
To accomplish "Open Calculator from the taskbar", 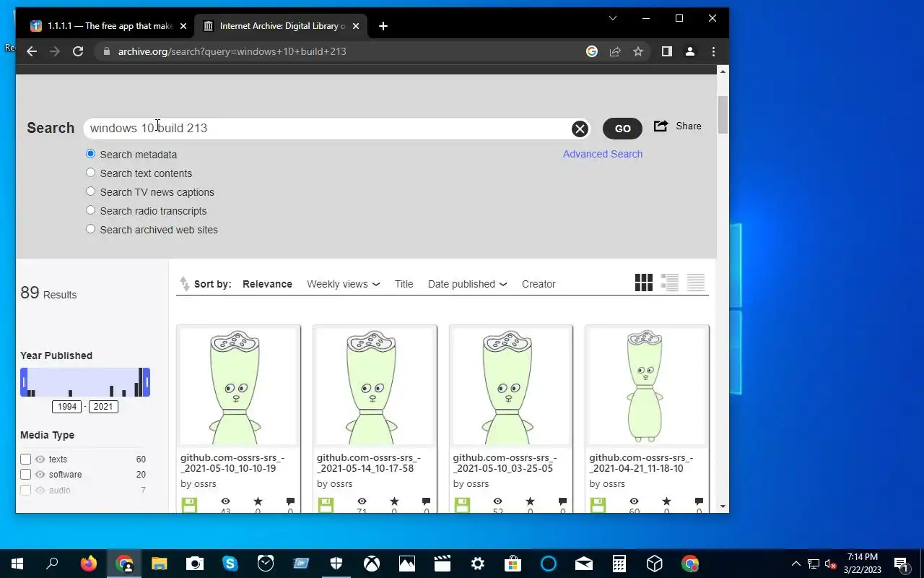I will click(x=619, y=564).
